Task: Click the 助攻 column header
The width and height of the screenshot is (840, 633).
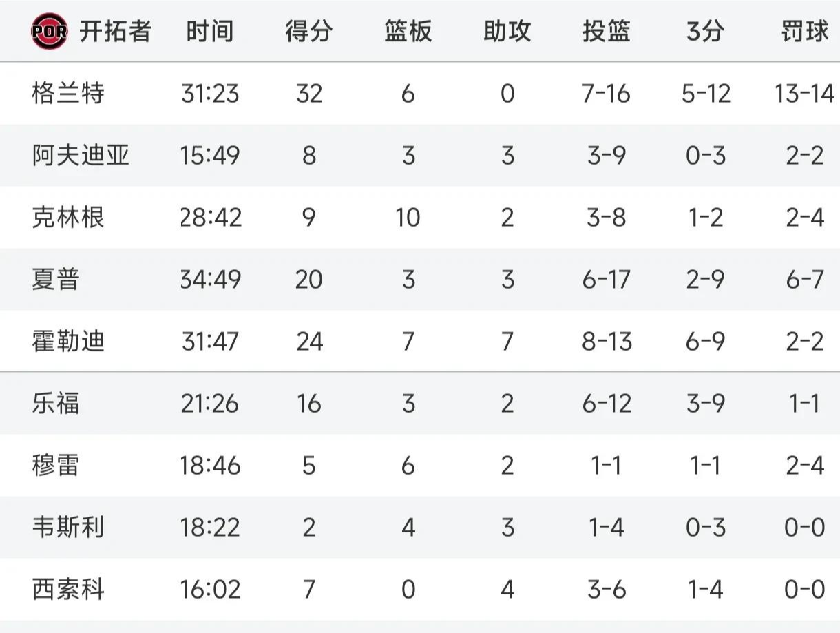Action: click(507, 32)
